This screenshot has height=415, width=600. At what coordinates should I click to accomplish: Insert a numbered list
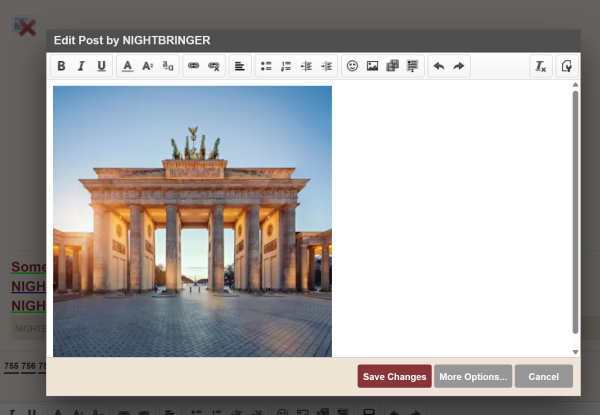point(286,66)
